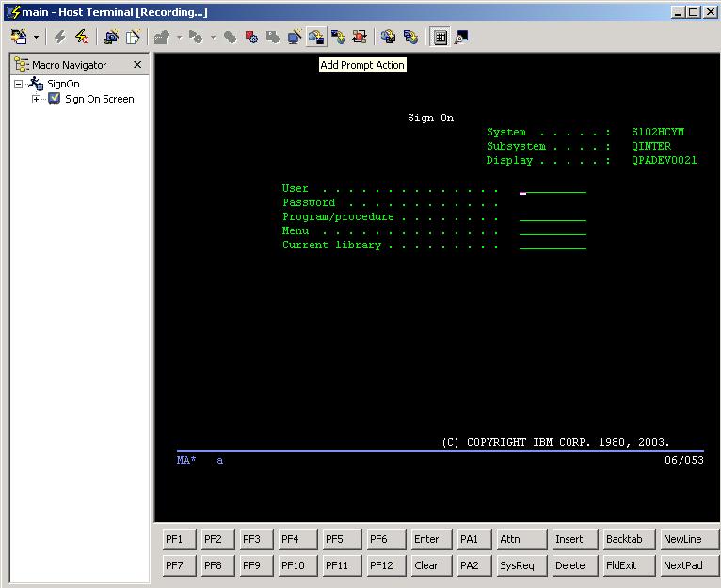Click the blue monitor with wand icon

295,37
